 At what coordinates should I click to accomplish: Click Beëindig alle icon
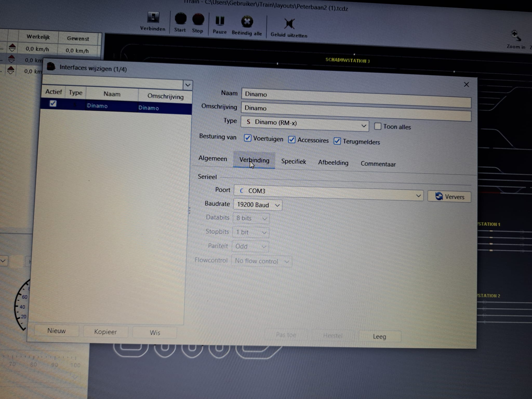pyautogui.click(x=247, y=22)
